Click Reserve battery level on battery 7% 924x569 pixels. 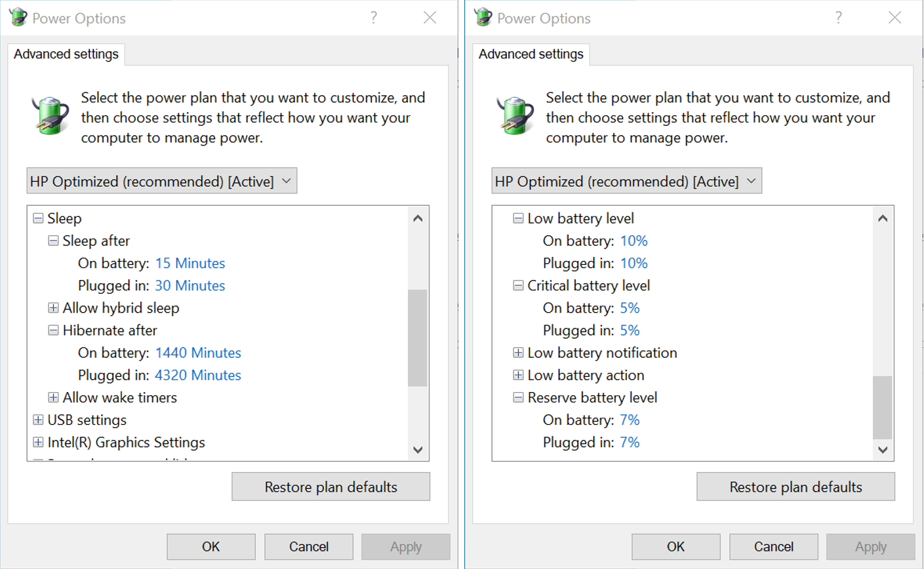630,420
